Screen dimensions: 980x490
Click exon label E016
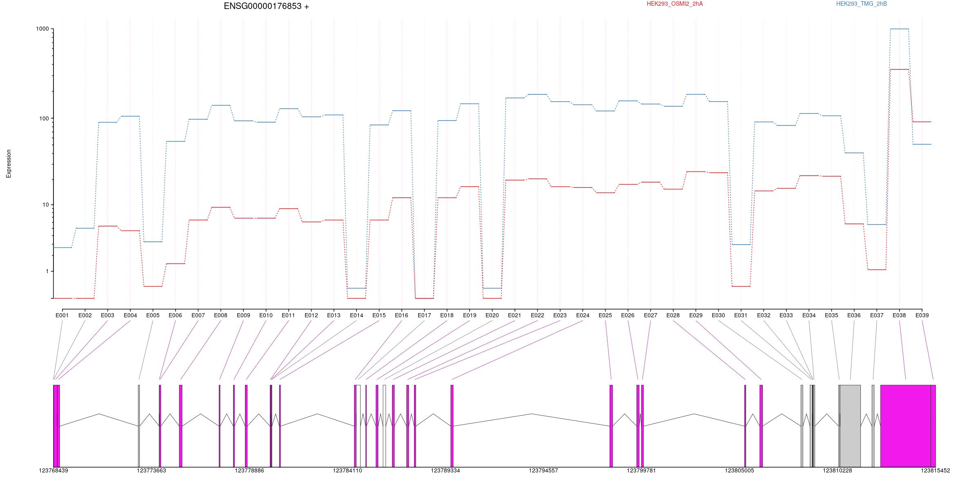[401, 315]
